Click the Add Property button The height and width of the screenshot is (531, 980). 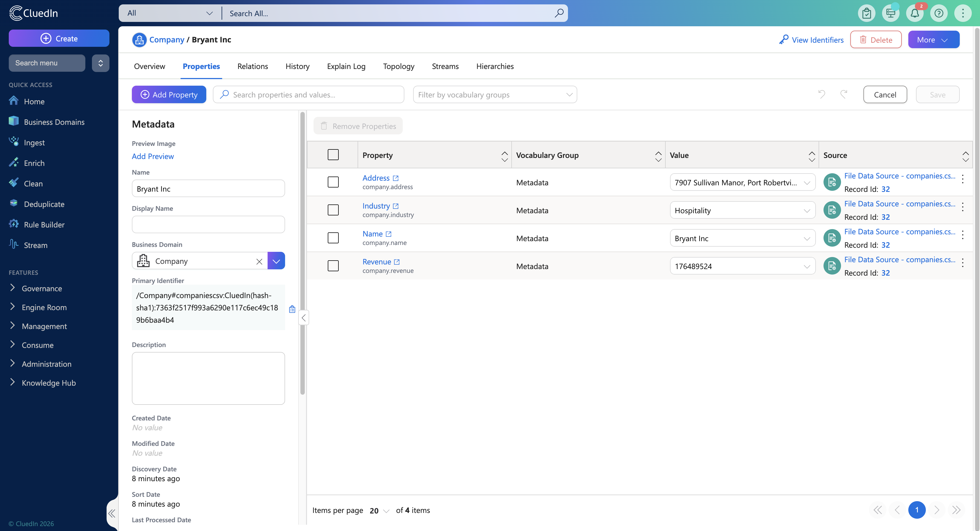click(169, 94)
